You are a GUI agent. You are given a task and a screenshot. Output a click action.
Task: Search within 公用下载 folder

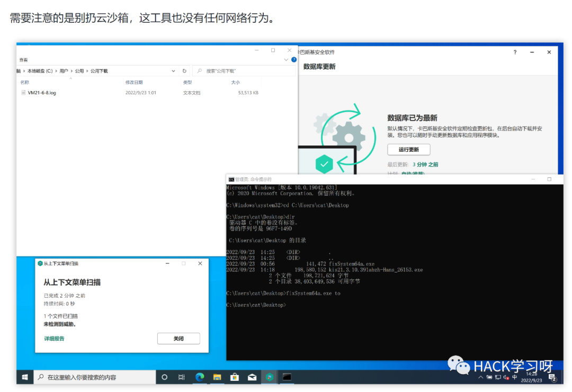click(244, 71)
